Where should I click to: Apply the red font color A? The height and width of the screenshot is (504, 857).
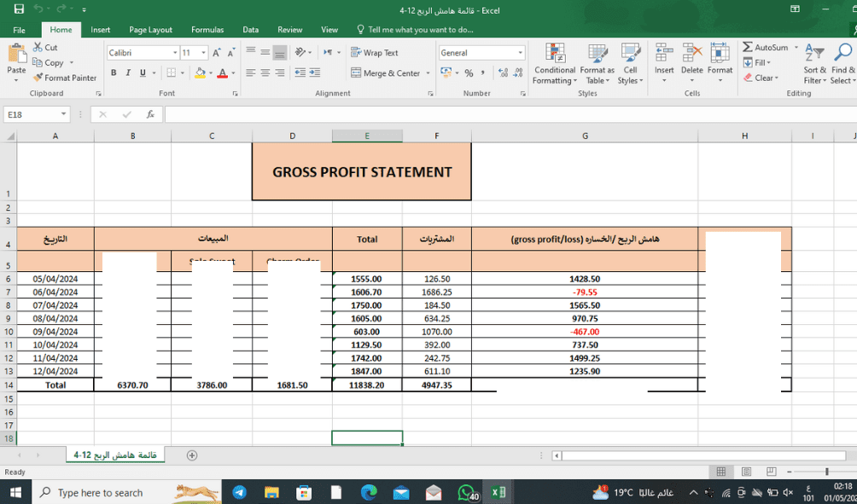point(223,72)
